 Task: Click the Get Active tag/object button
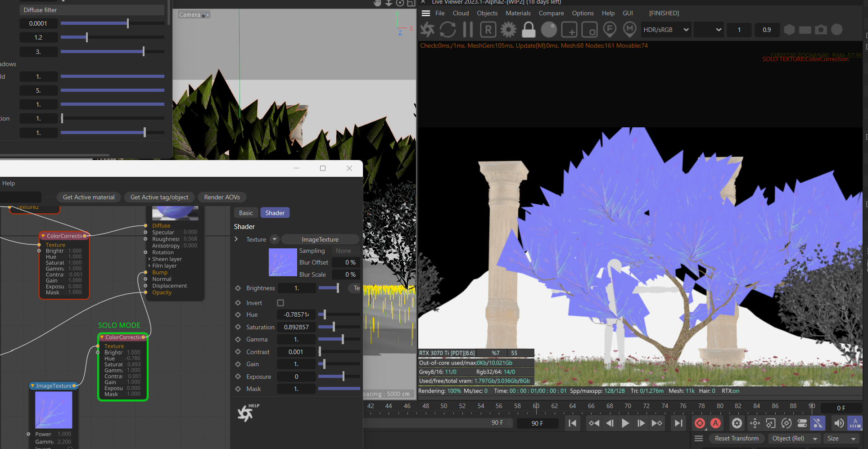159,197
